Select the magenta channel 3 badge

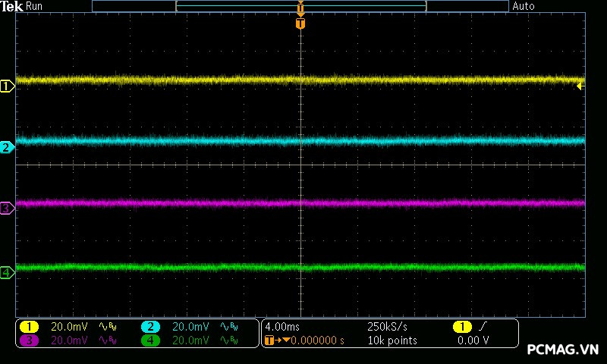[29, 340]
